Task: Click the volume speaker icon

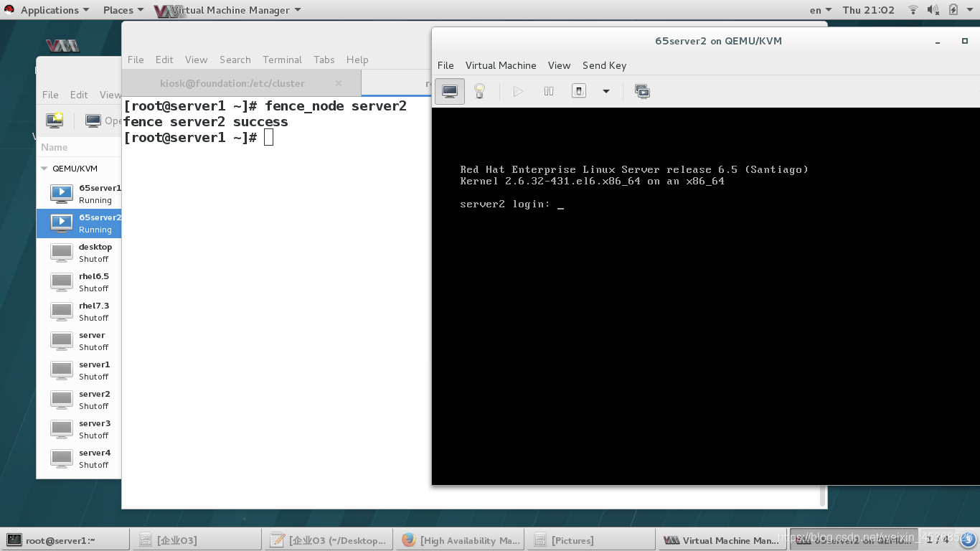Action: (x=933, y=10)
